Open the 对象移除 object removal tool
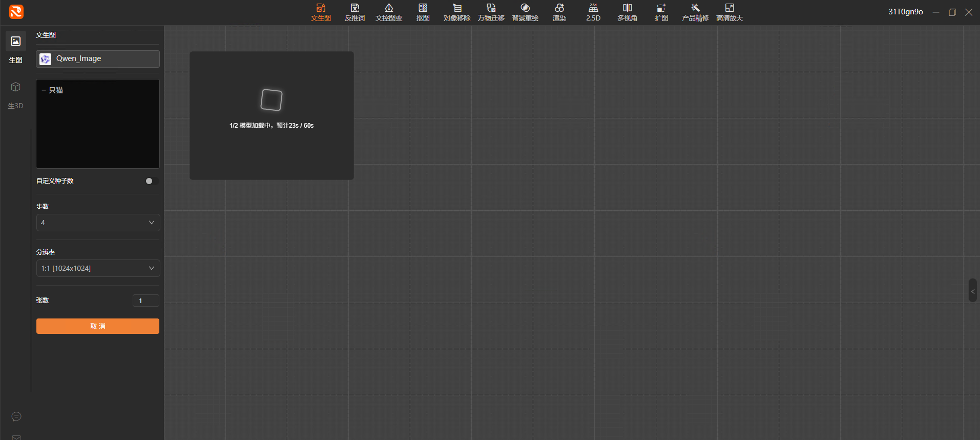Image resolution: width=980 pixels, height=440 pixels. 456,12
